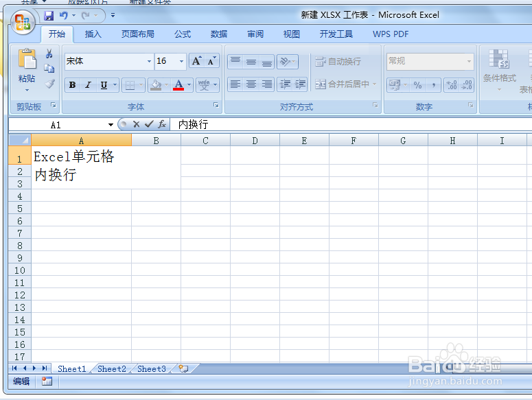Open font color dropdown arrow
The height and width of the screenshot is (400, 532).
[x=189, y=85]
